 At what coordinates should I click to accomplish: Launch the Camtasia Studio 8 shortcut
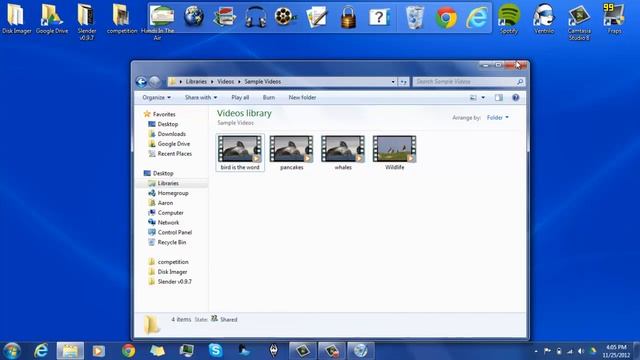click(x=579, y=22)
